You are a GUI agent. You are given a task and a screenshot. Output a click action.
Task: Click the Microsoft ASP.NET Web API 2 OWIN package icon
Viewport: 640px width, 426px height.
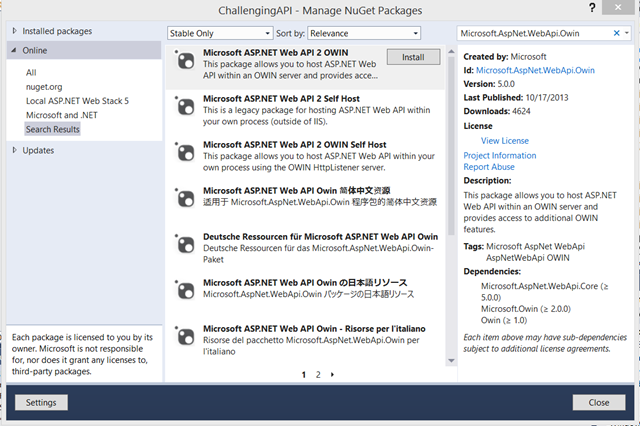(x=185, y=60)
